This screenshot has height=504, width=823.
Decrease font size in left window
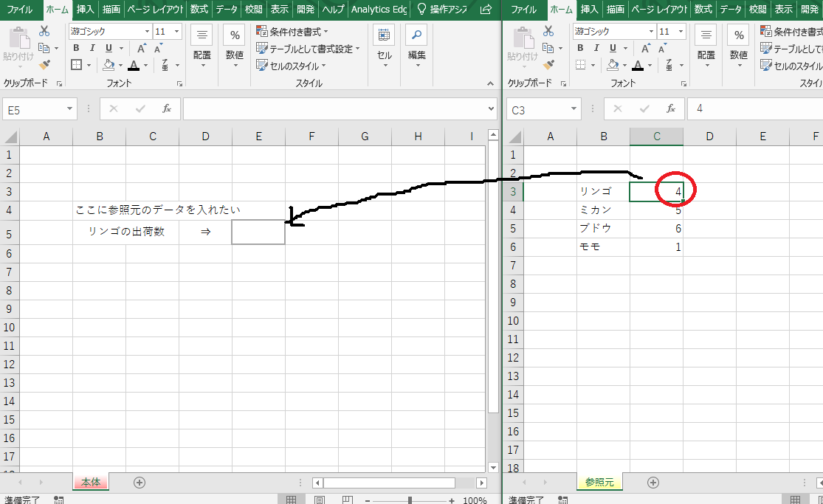[158, 48]
